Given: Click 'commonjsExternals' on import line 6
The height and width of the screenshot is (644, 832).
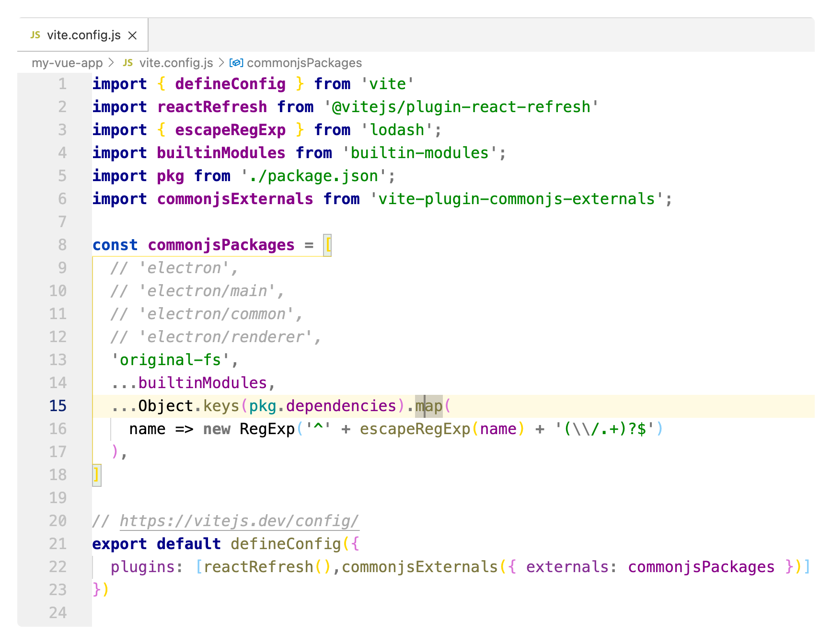Looking at the screenshot, I should click(235, 199).
